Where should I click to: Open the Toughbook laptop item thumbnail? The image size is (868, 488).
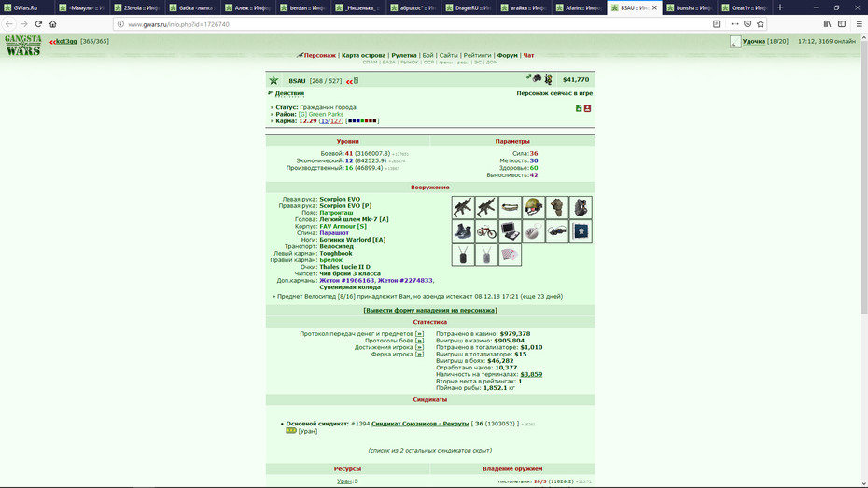tap(510, 231)
